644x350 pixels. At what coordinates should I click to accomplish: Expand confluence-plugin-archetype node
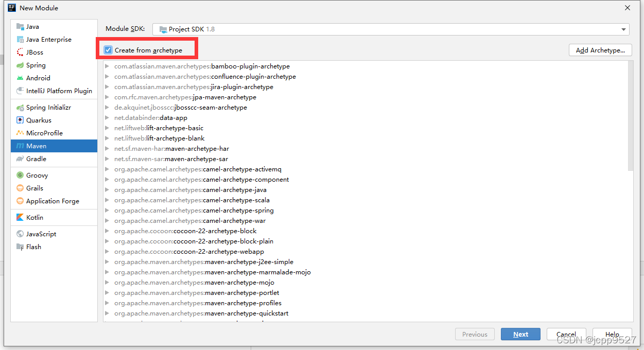107,77
